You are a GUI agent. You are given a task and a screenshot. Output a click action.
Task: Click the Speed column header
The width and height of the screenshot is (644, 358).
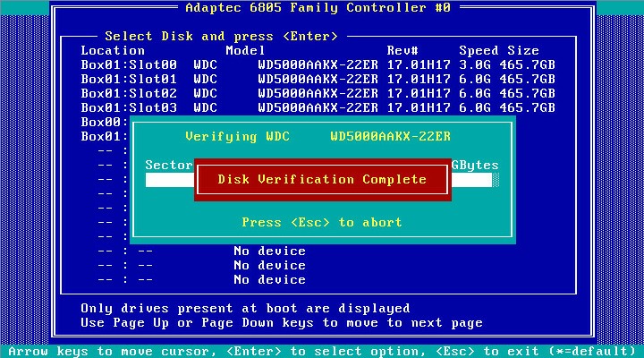coord(479,51)
